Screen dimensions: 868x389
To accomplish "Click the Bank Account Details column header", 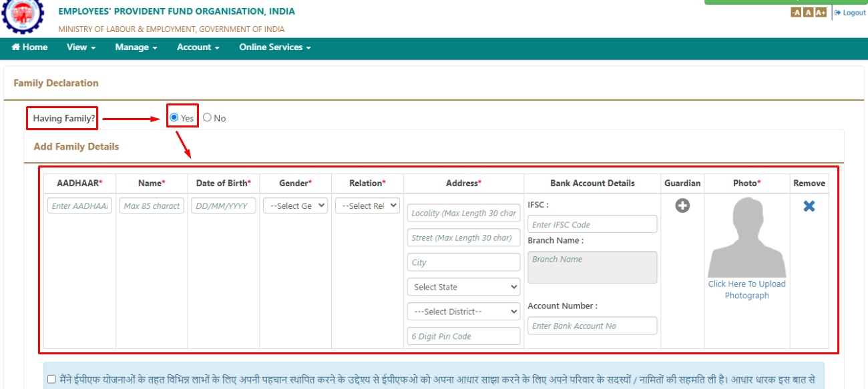I will (x=592, y=183).
